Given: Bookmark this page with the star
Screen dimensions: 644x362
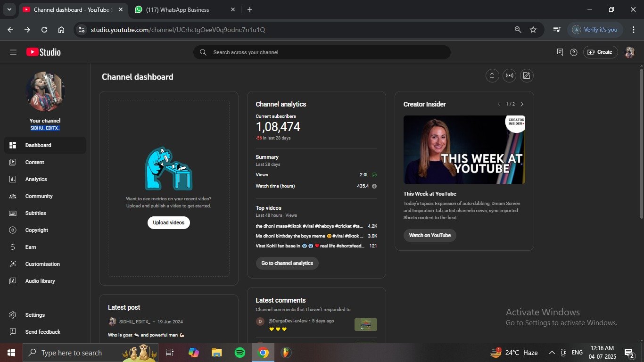Looking at the screenshot, I should click(533, 30).
